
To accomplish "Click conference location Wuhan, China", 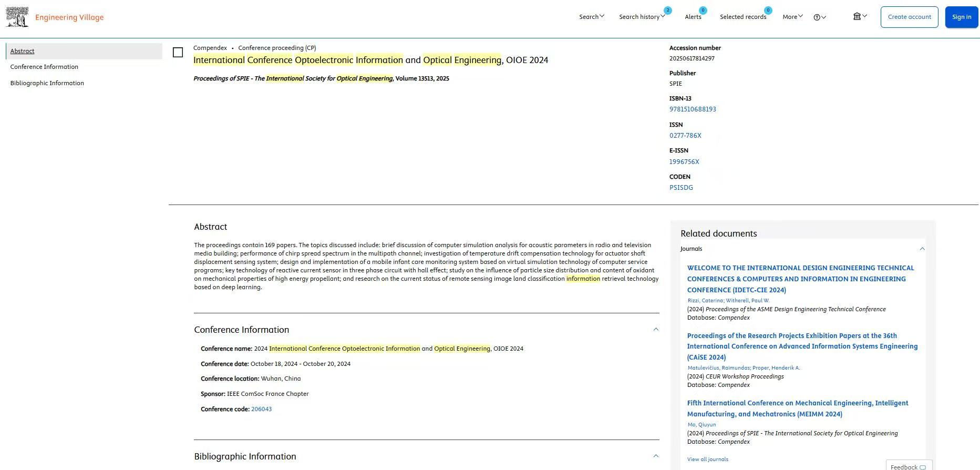I will click(281, 379).
